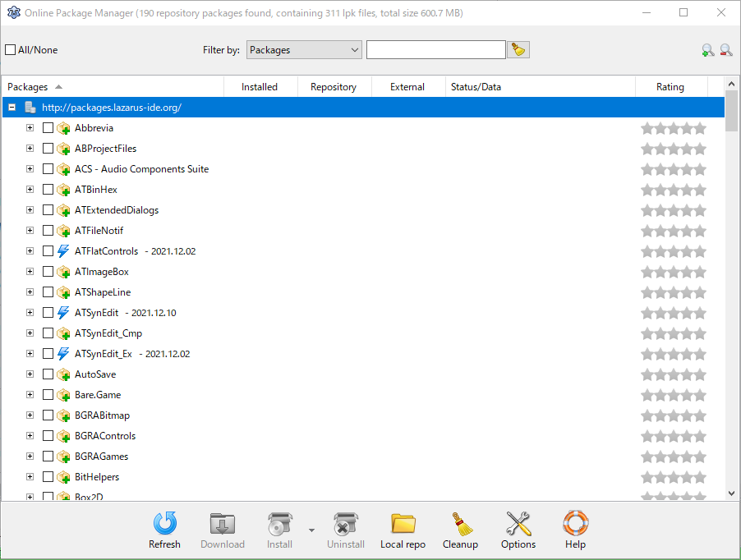Open the Local repo folder icon
Screen dimensions: 741x560
click(x=403, y=524)
